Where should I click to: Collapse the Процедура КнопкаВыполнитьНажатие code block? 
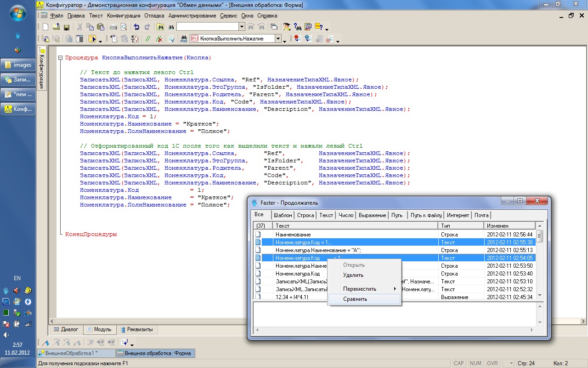60,58
